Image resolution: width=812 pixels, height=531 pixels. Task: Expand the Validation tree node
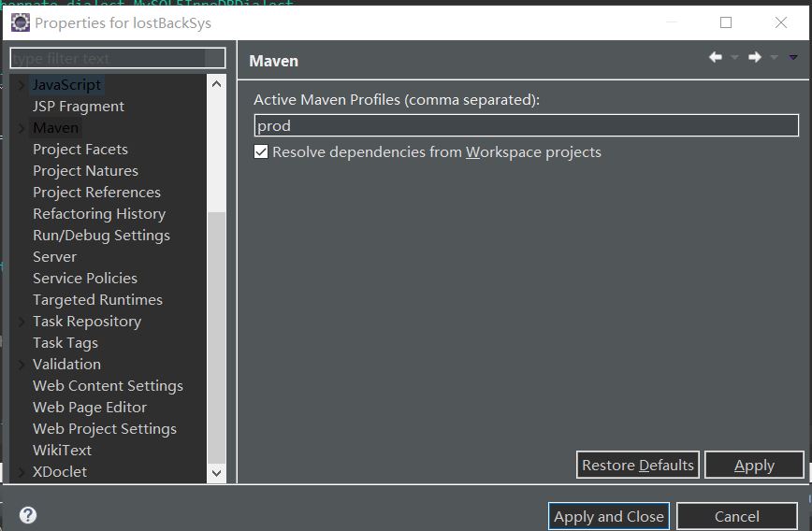click(x=22, y=365)
